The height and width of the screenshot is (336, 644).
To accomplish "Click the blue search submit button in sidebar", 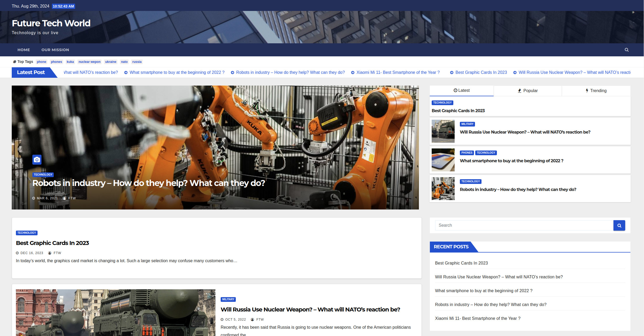I will coord(619,225).
